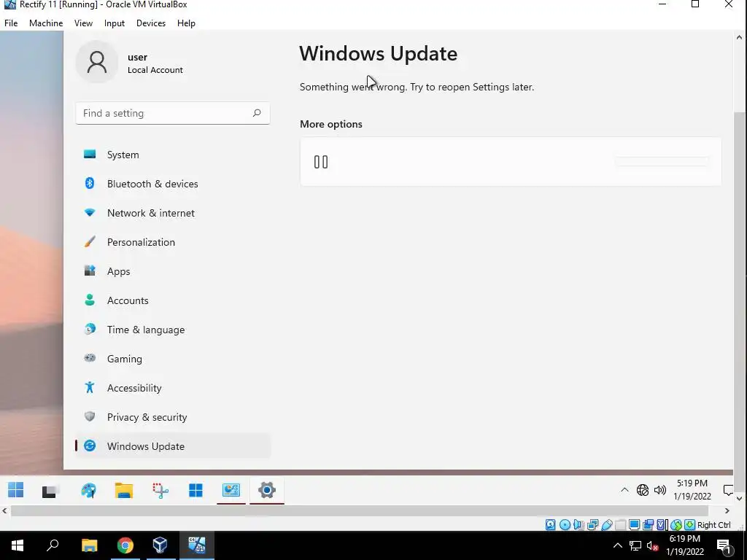
Task: Open the Privacy & security category
Action: 173,417
